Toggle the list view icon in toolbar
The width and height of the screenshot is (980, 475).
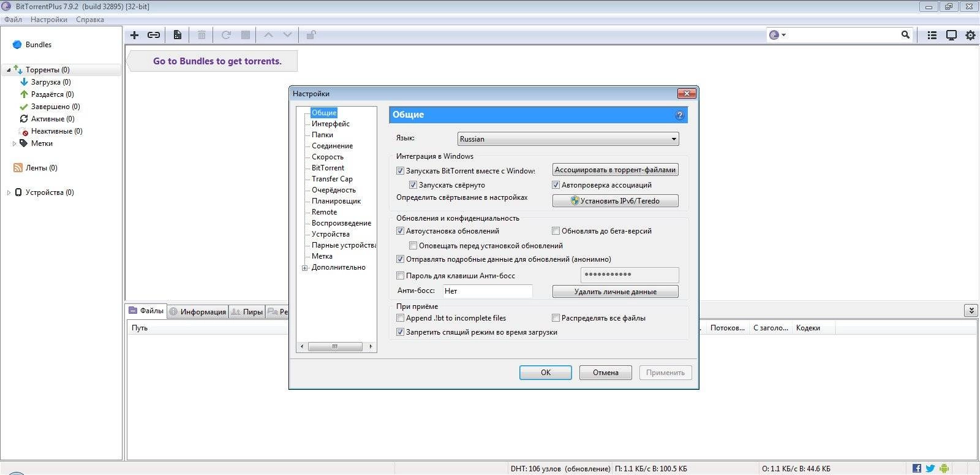coord(932,35)
